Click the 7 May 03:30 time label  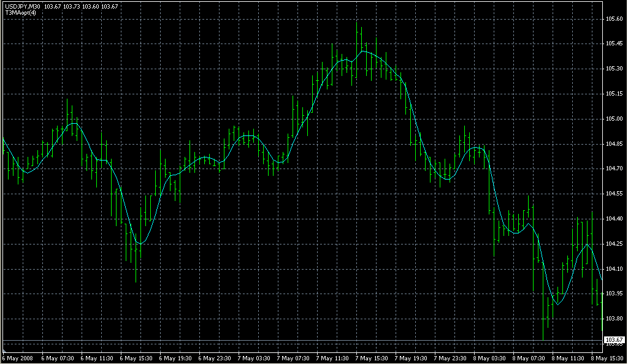(255, 358)
